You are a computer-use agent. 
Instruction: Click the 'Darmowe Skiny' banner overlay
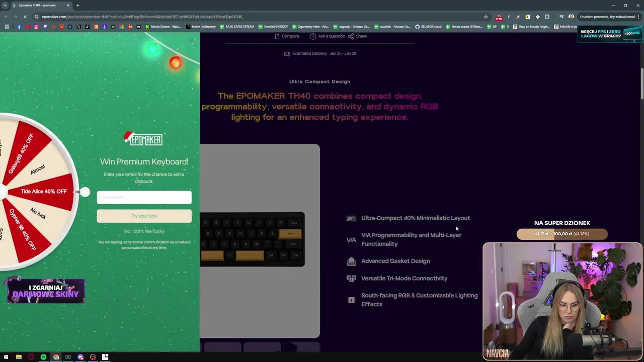coord(46,291)
